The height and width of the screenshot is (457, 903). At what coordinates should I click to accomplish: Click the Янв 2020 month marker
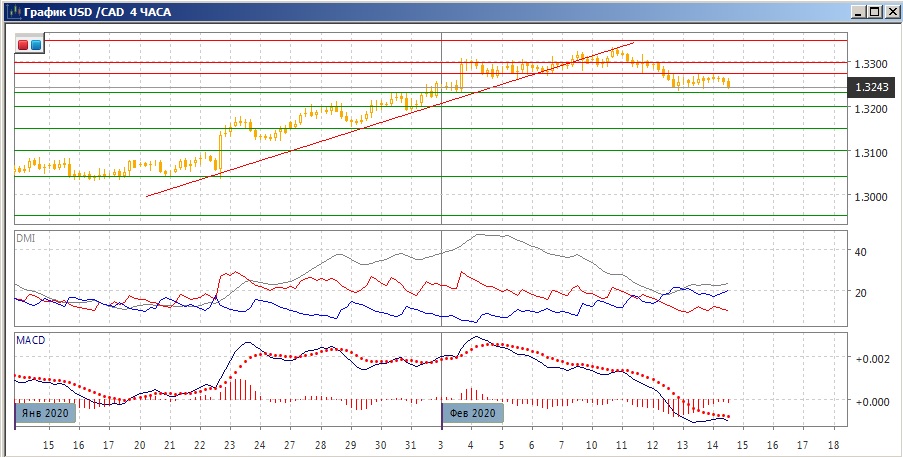pyautogui.click(x=44, y=412)
